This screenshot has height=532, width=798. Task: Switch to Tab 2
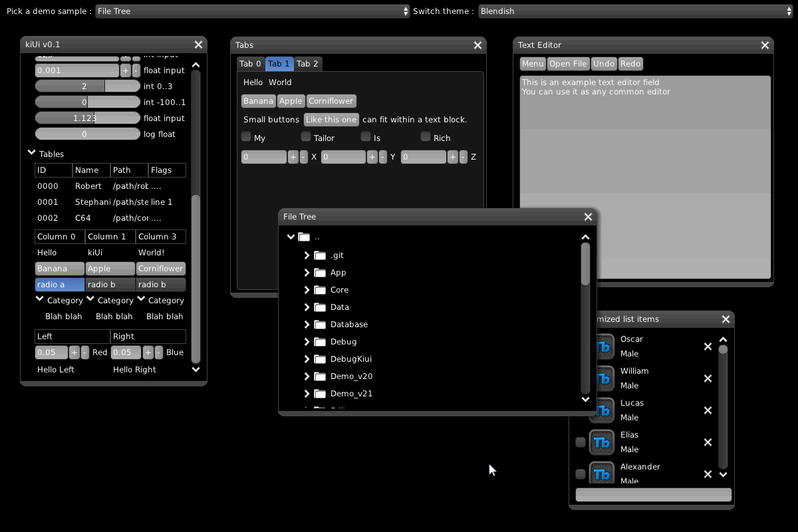[308, 64]
